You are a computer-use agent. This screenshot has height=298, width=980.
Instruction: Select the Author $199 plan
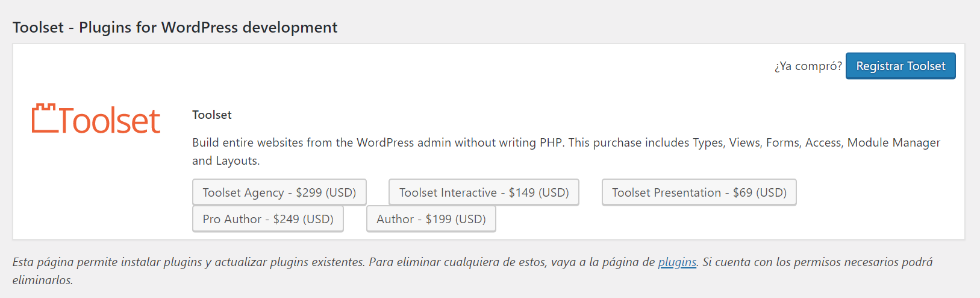tap(431, 219)
